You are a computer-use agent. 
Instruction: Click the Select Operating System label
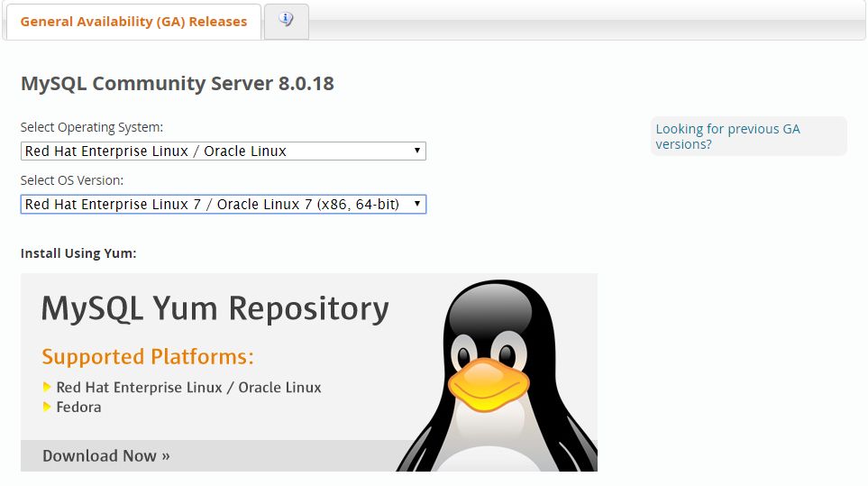[92, 127]
